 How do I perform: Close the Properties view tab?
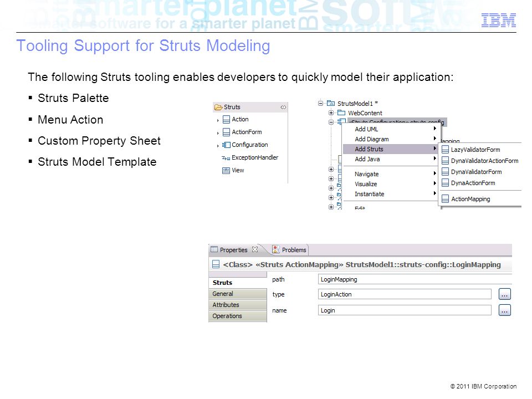tap(255, 249)
